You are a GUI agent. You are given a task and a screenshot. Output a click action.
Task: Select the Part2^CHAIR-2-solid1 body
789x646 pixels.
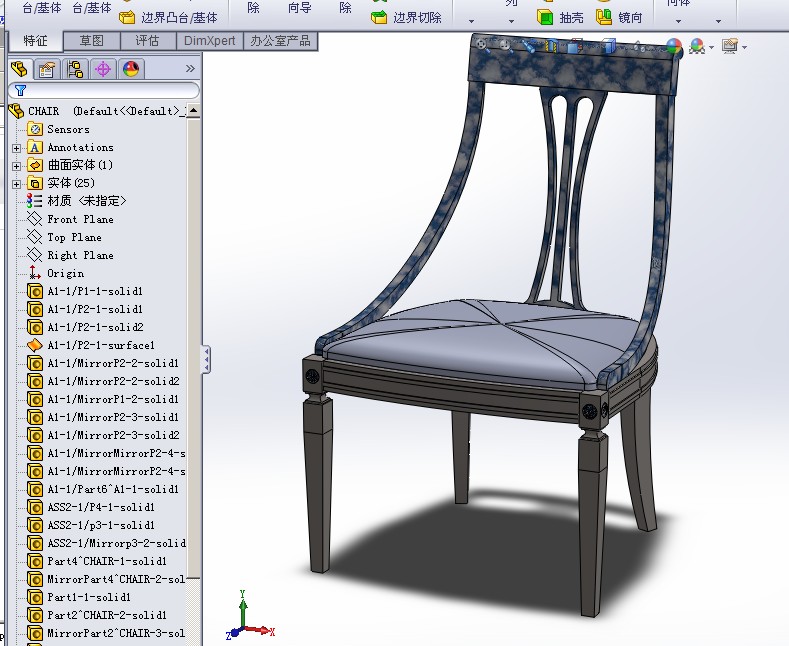[107, 615]
